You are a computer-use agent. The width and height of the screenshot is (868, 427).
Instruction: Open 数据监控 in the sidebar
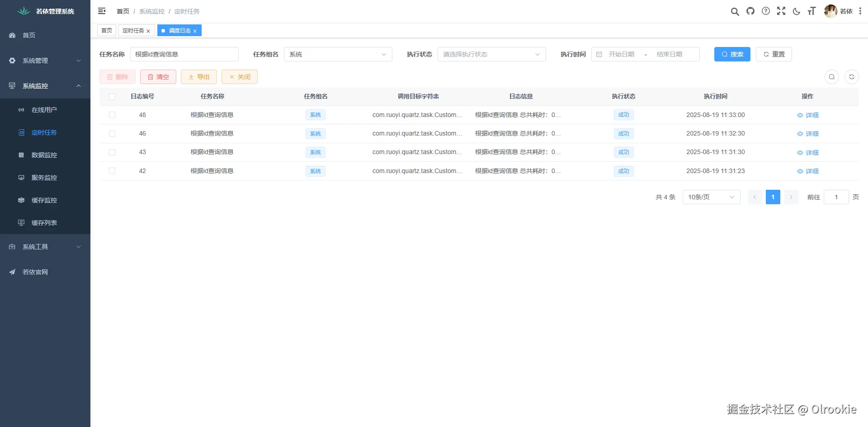[45, 155]
